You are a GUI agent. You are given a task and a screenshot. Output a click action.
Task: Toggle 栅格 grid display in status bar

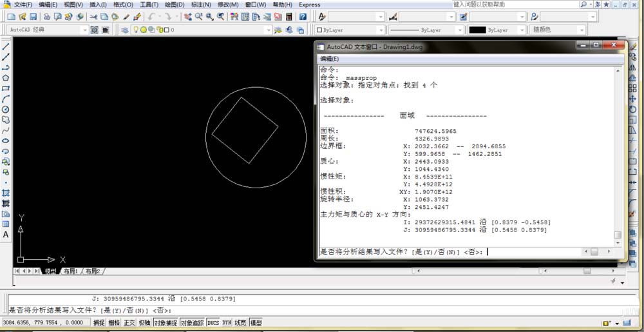click(114, 323)
